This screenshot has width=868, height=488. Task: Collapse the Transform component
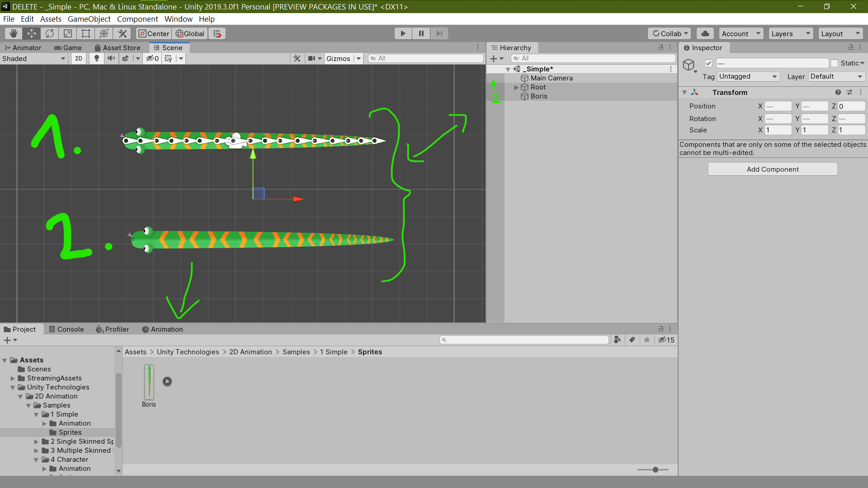(x=684, y=93)
